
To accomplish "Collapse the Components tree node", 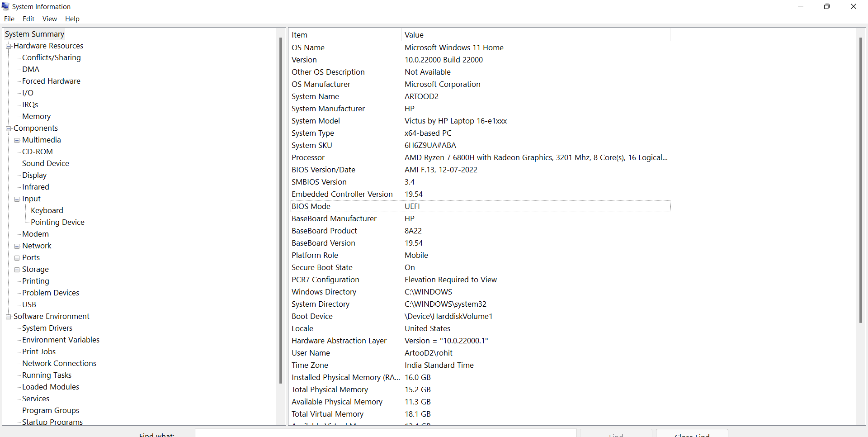I will pos(8,128).
